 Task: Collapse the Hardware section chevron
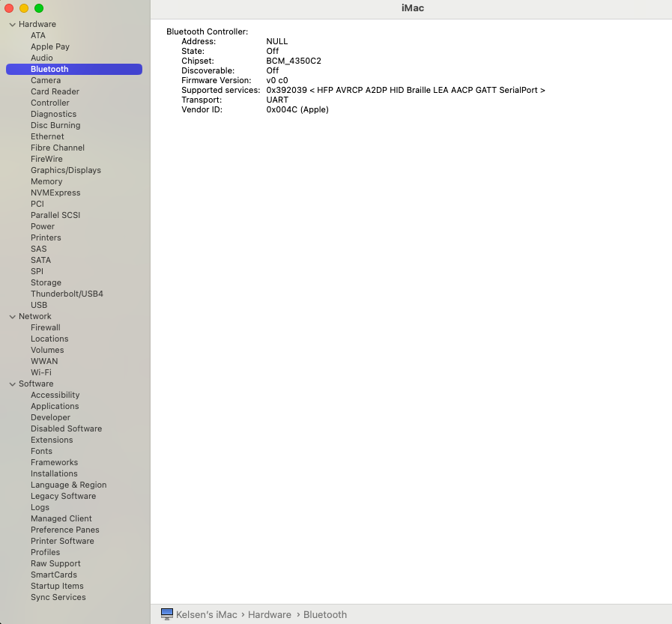(13, 25)
